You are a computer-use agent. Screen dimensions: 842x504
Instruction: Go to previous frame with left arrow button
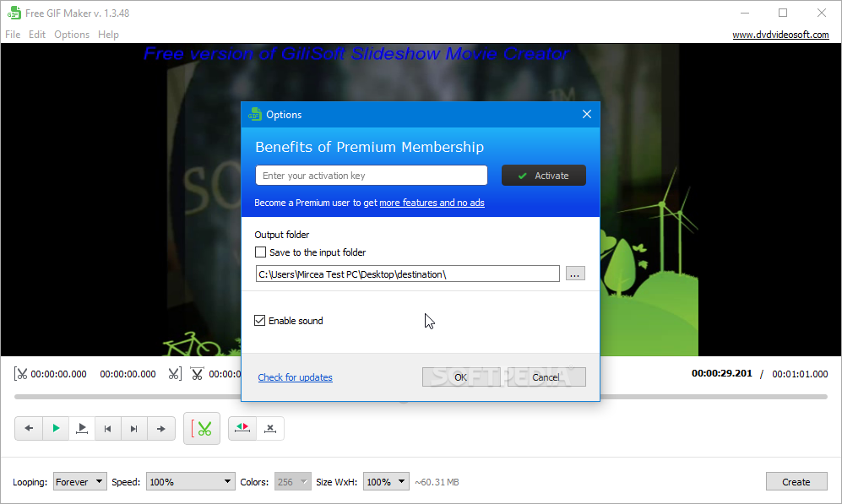[29, 428]
